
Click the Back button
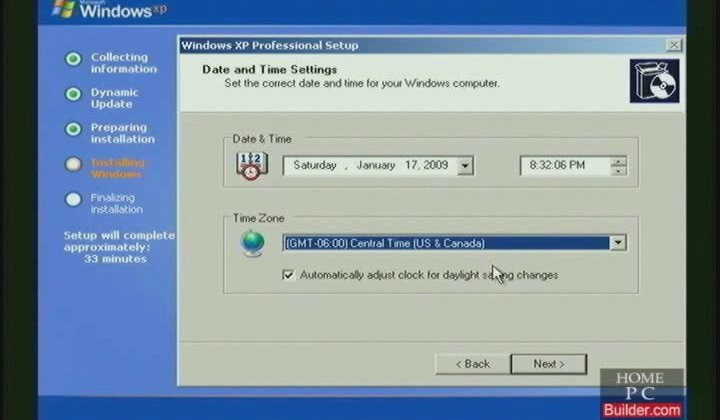[x=472, y=364]
